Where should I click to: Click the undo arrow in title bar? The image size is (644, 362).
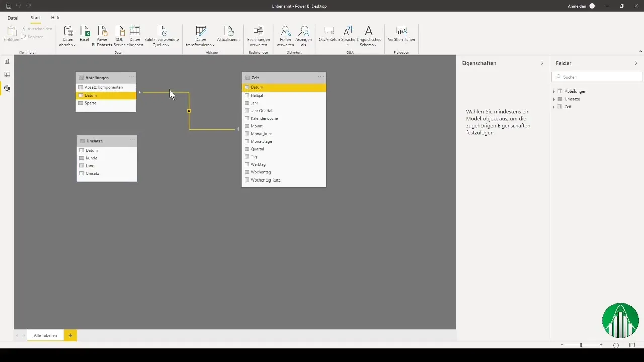coord(19,6)
